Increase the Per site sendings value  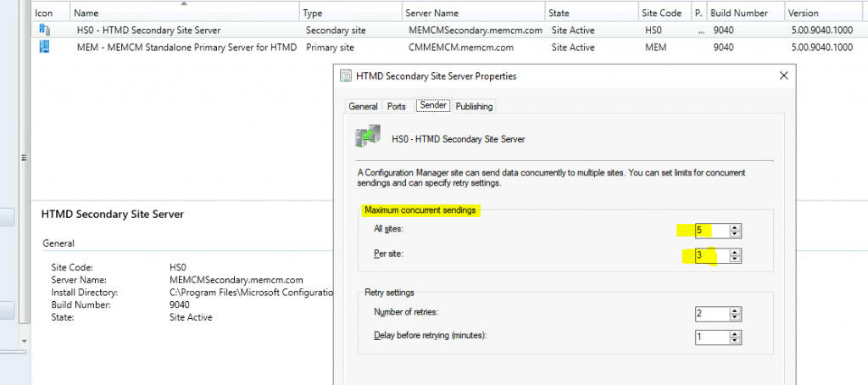click(735, 253)
